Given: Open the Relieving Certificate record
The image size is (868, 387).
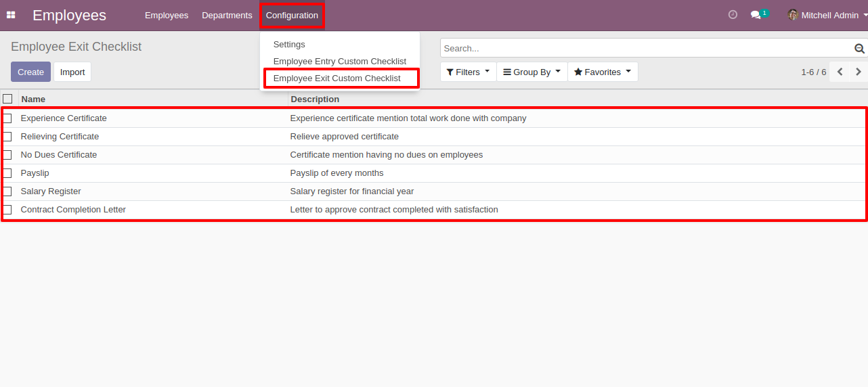Looking at the screenshot, I should coord(60,137).
